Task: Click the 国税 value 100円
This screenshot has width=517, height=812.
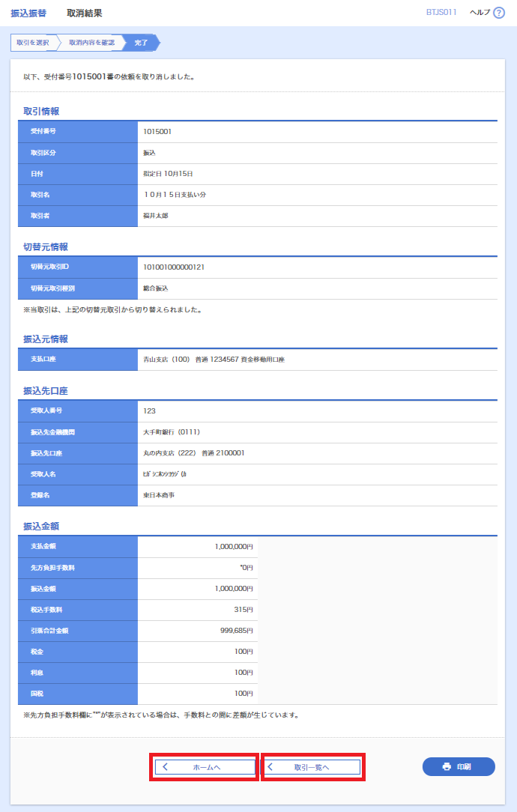Action: tap(244, 694)
